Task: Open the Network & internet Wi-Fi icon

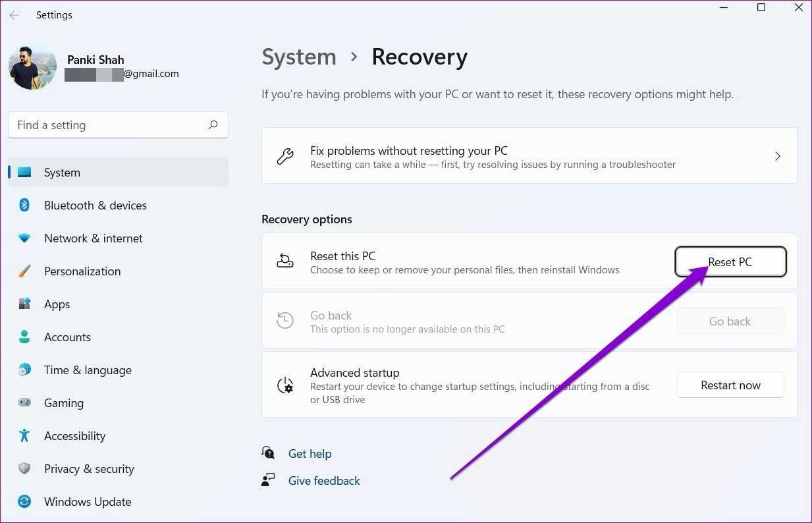Action: click(24, 238)
